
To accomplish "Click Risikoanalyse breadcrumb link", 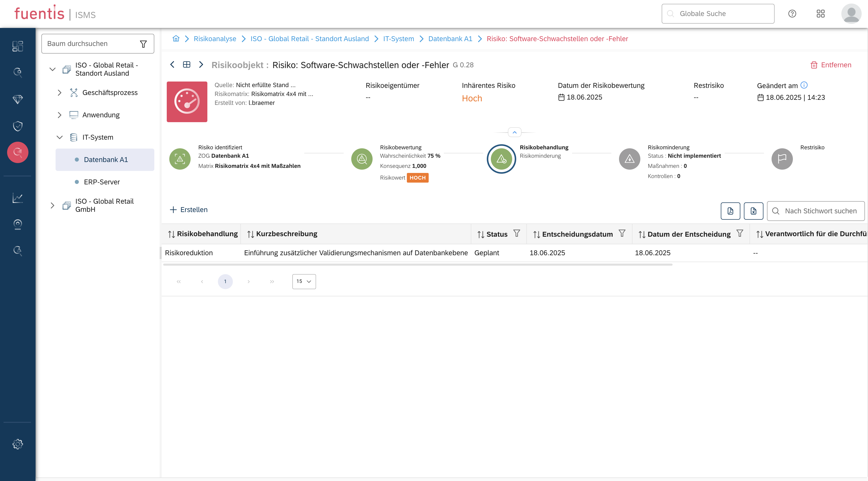I will coord(215,39).
